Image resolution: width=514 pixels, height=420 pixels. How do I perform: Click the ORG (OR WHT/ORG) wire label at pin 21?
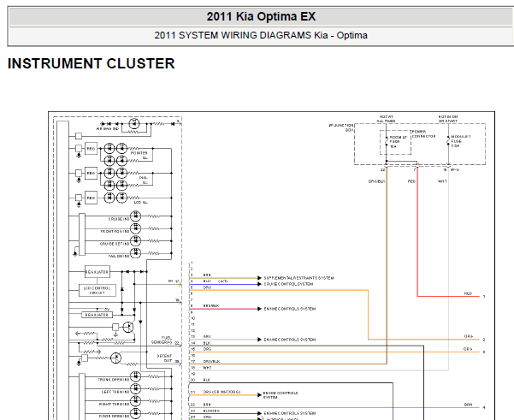222,392
